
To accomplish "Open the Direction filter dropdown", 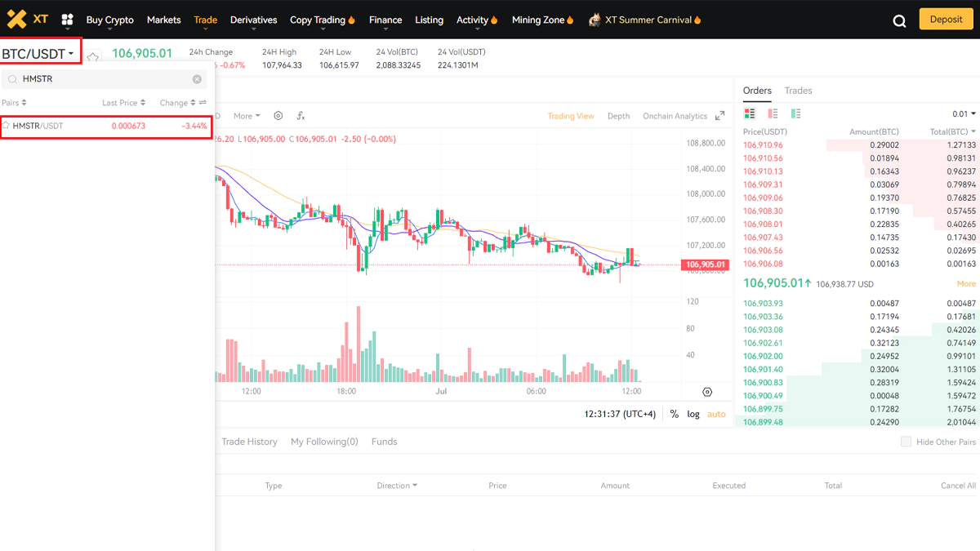I will 397,486.
